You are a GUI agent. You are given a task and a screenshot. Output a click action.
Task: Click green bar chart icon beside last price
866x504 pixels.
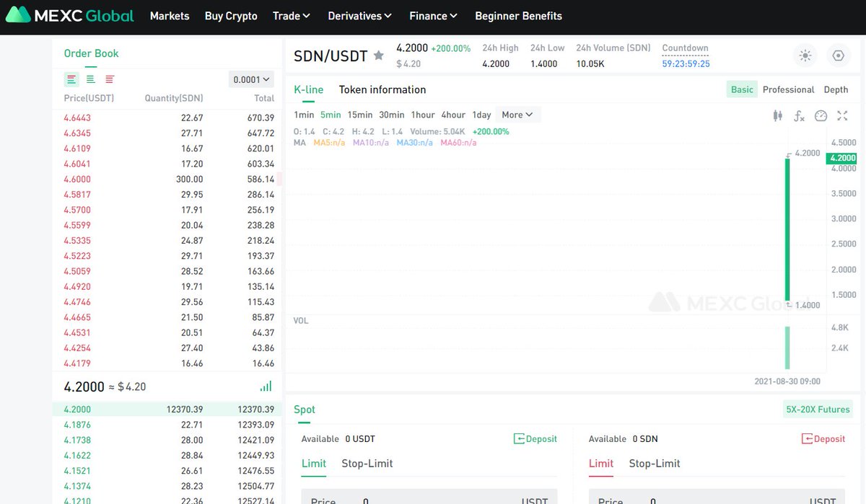[266, 386]
